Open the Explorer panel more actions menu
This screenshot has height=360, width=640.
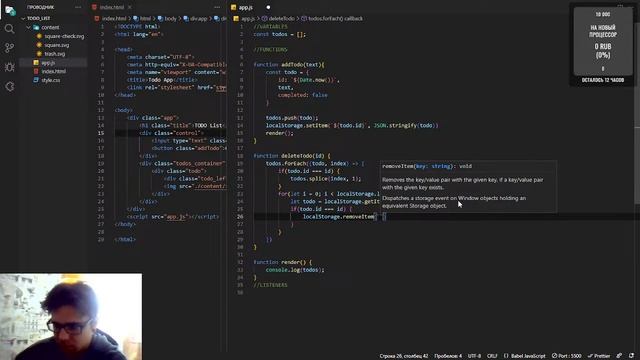tap(78, 7)
